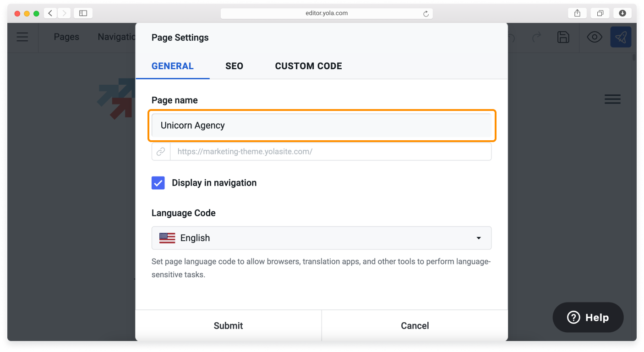Screen dimensions: 644x352
Task: Open the editor hamburger menu at top left
Action: tap(22, 37)
